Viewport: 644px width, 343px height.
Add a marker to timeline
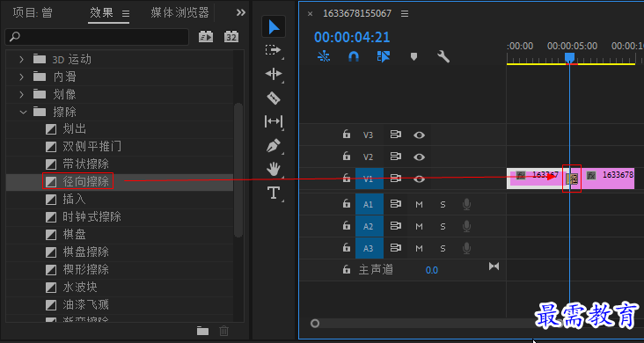click(413, 56)
